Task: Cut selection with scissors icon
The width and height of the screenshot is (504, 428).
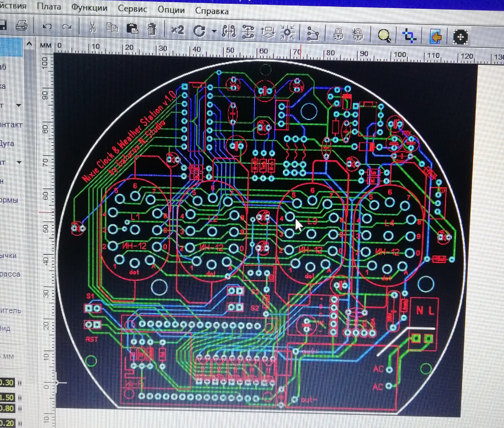Action: click(x=92, y=28)
